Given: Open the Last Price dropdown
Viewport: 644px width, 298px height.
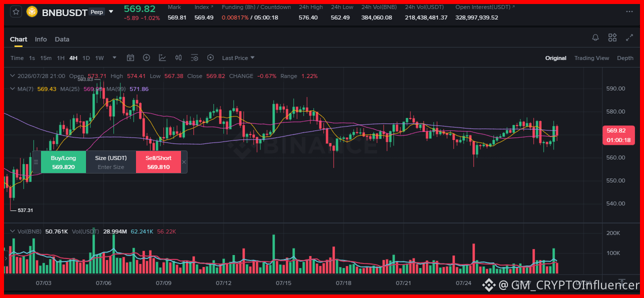Looking at the screenshot, I should point(238,58).
